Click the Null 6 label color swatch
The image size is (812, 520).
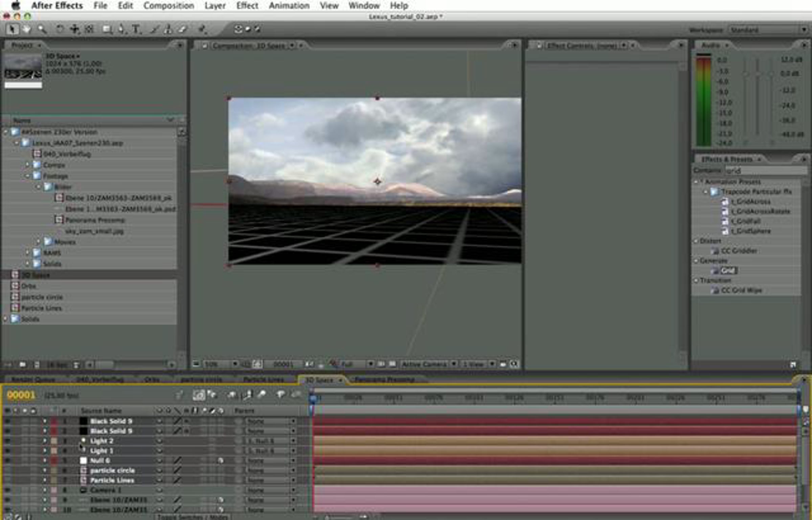pos(54,460)
